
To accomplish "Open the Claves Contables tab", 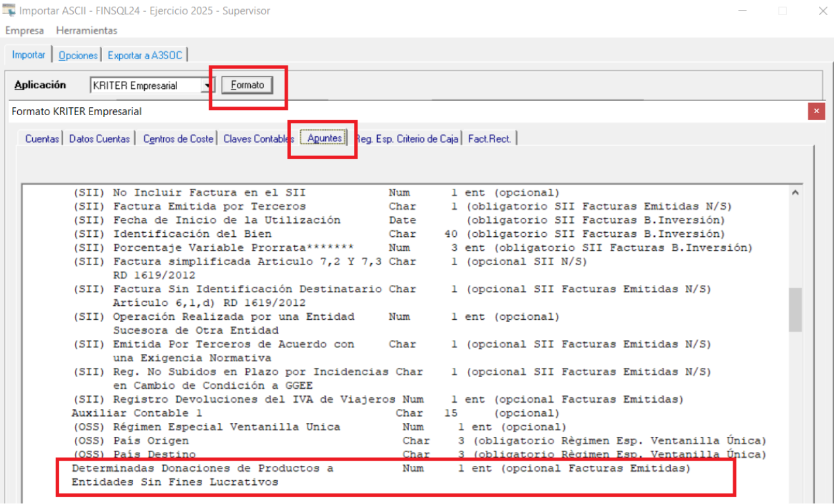I will tap(258, 139).
